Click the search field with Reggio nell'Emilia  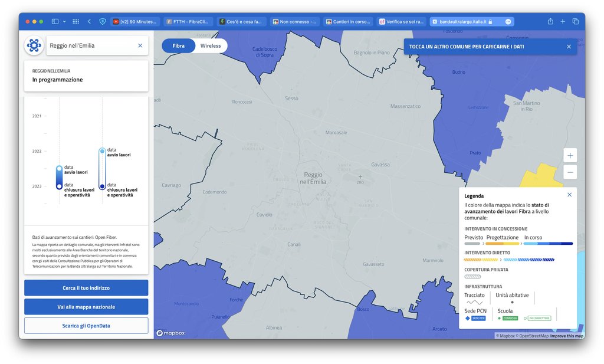91,45
